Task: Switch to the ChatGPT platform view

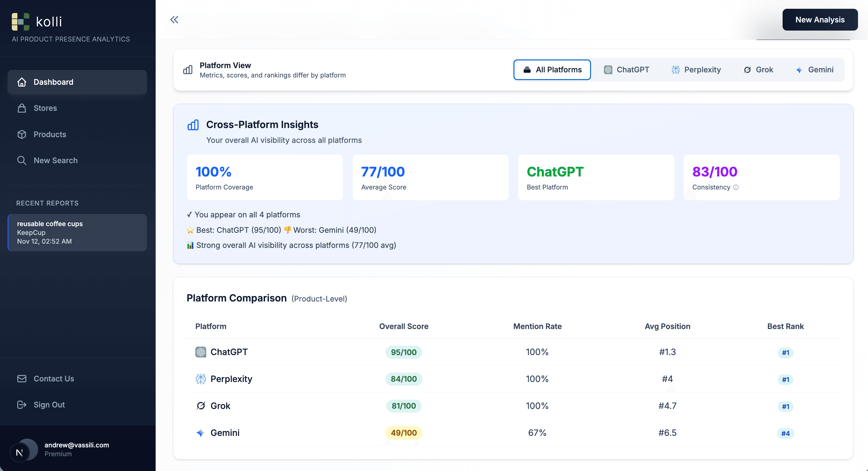Action: pyautogui.click(x=627, y=70)
